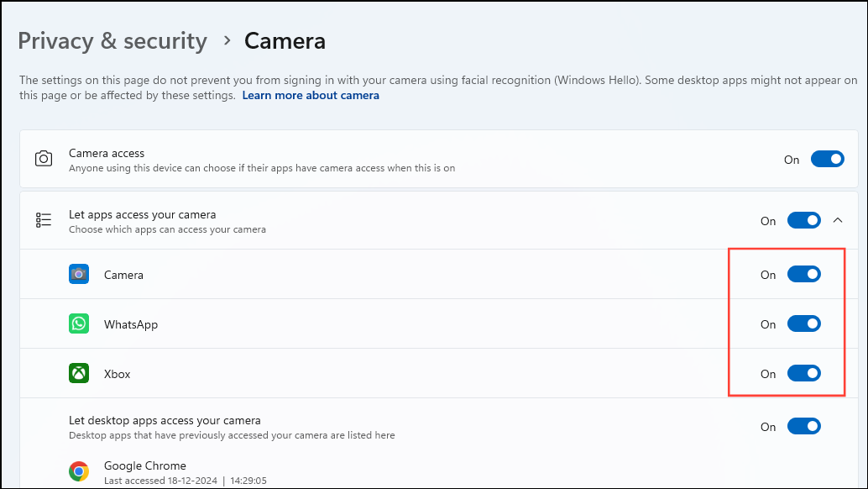This screenshot has height=489, width=868.
Task: Disable camera access for Xbox
Action: click(x=803, y=373)
